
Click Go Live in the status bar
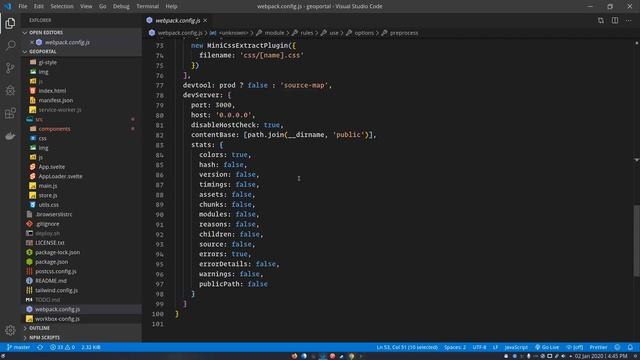point(547,347)
